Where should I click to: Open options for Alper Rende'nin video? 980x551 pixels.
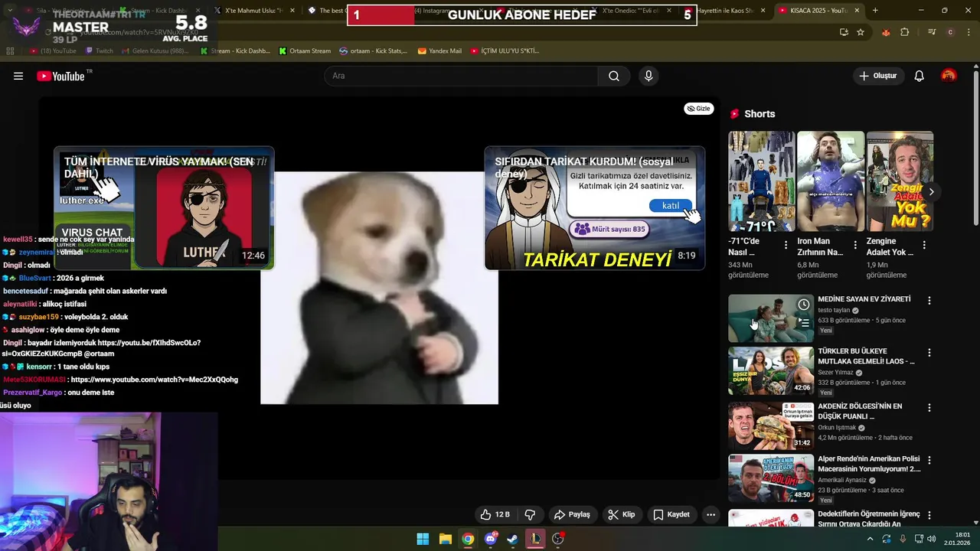pyautogui.click(x=929, y=461)
